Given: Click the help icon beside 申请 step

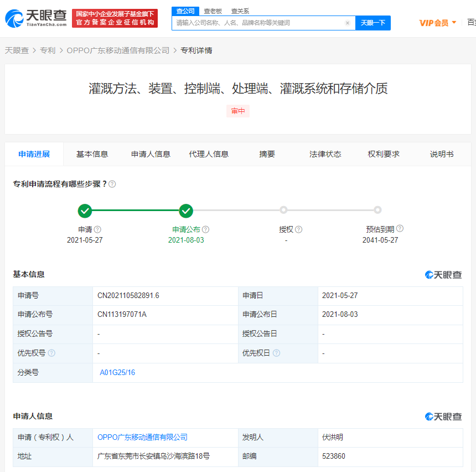Looking at the screenshot, I should tap(98, 229).
